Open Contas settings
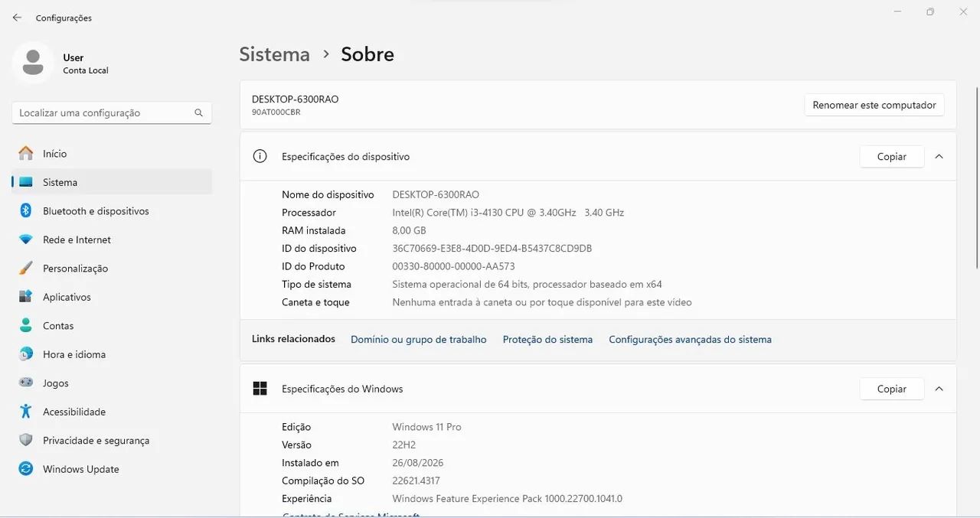980x518 pixels. pyautogui.click(x=112, y=326)
